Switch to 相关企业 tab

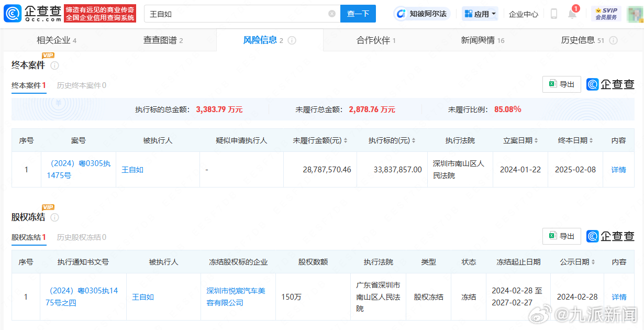tap(57, 40)
